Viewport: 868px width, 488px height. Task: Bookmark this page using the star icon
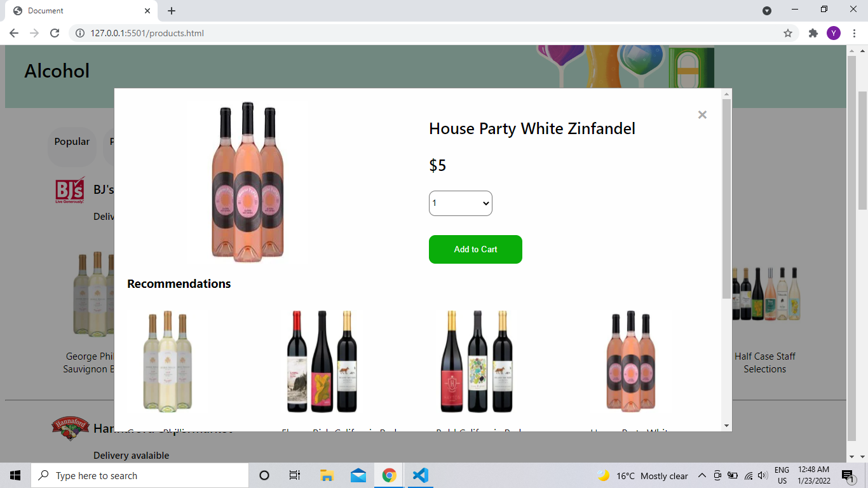pyautogui.click(x=787, y=33)
